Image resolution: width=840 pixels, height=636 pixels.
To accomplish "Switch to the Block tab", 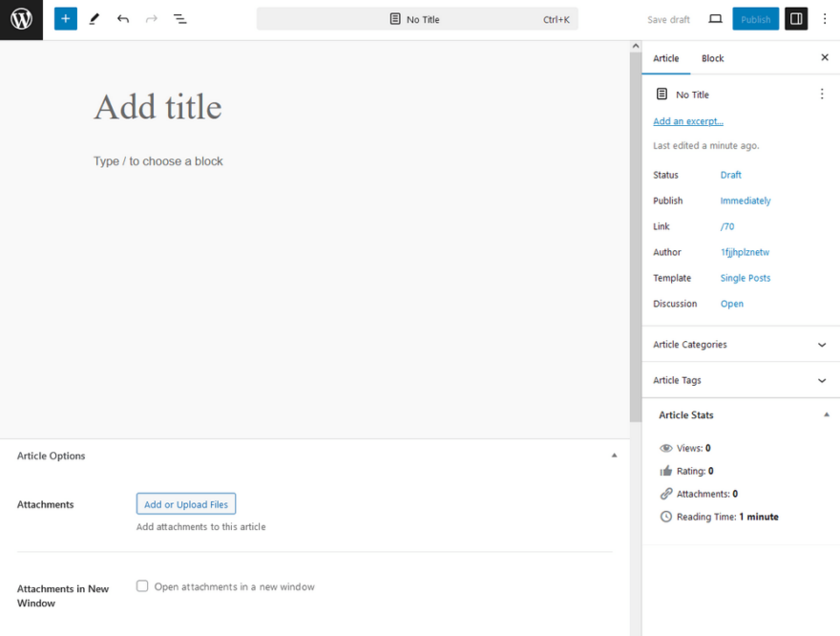I will coord(712,57).
